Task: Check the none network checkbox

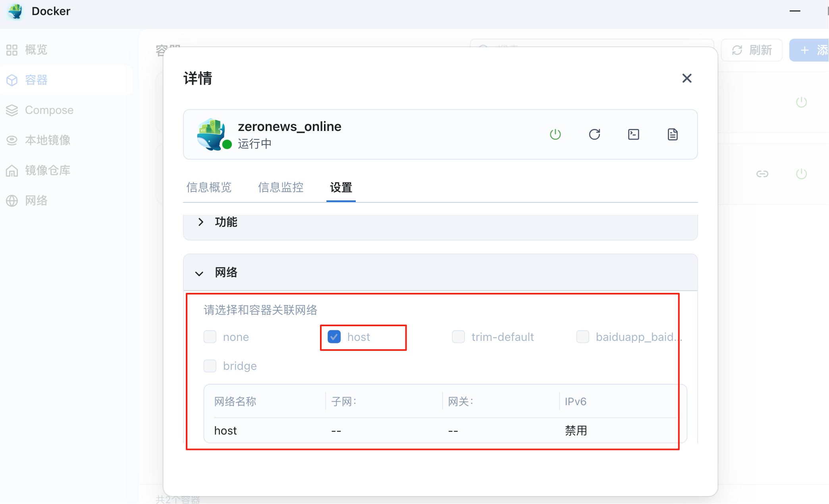Action: [x=210, y=337]
